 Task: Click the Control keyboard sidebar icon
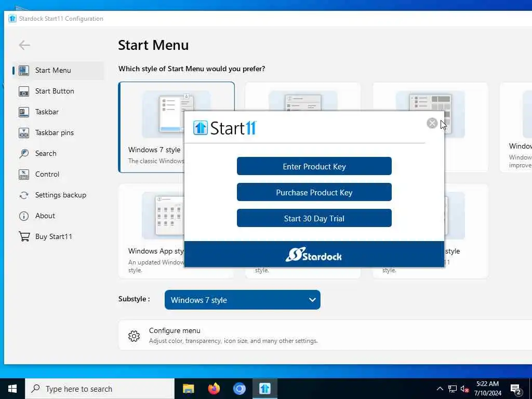click(24, 175)
